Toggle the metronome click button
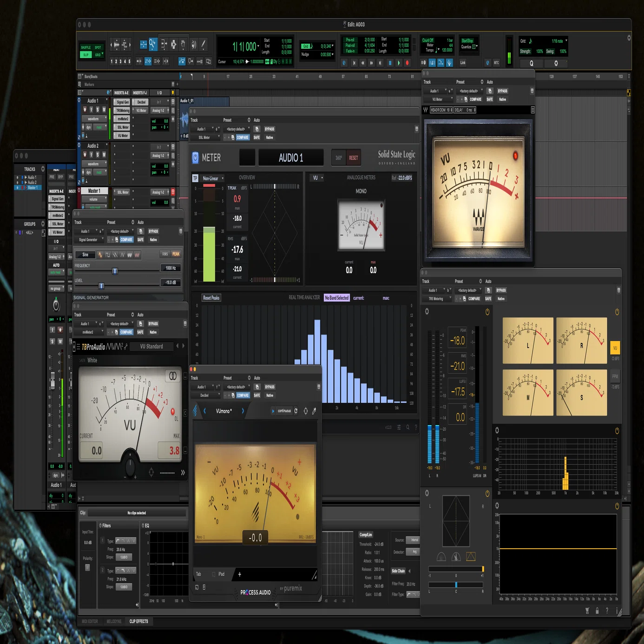Viewport: 644px width, 644px height. (x=432, y=62)
